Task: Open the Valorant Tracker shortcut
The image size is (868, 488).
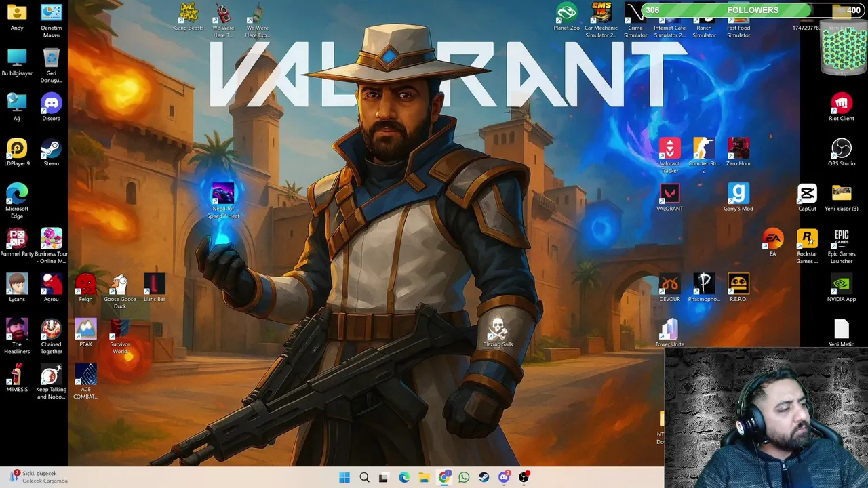Action: pos(669,157)
